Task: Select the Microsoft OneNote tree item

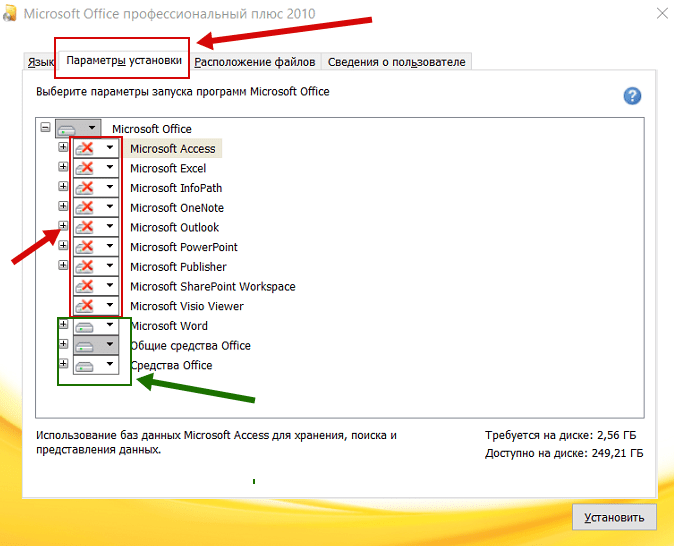Action: 177,208
